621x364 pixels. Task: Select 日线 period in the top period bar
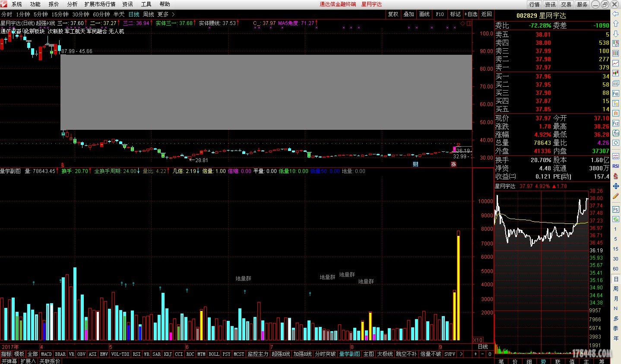click(134, 14)
